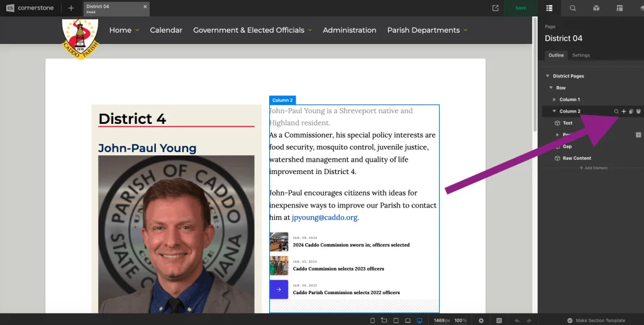The image size is (644, 325).
Task: Switch to the laptop preview size
Action: tap(408, 321)
